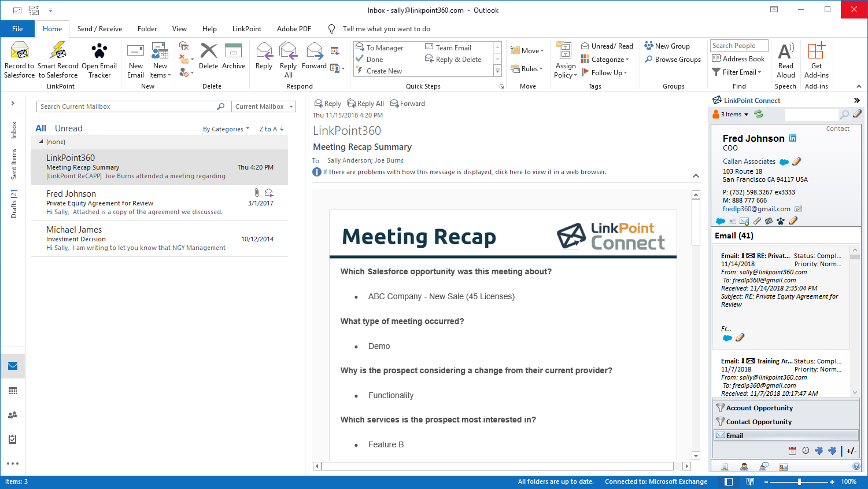
Task: Open the Email Tracker paw icon
Action: (x=99, y=52)
